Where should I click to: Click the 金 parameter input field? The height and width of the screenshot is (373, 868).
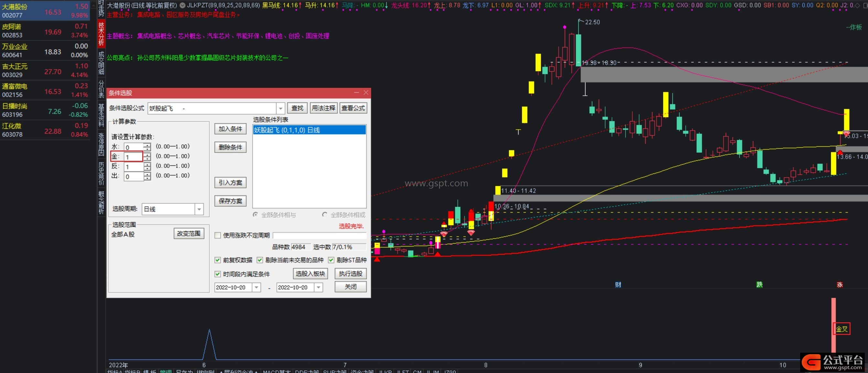(134, 157)
